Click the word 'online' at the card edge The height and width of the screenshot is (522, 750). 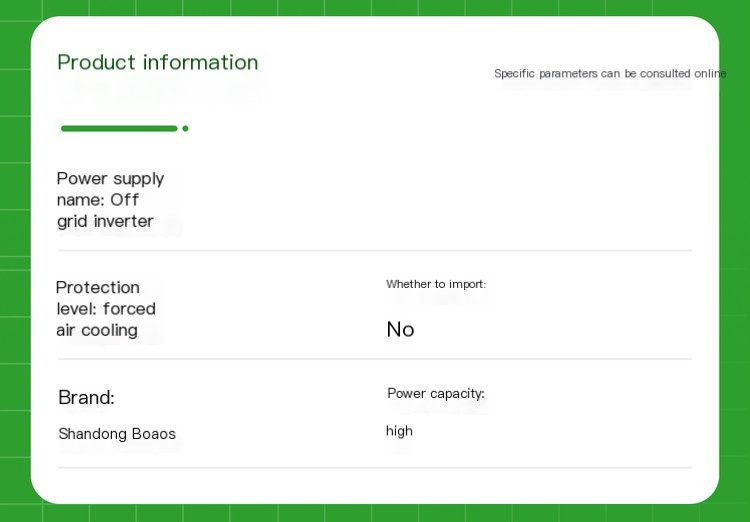click(710, 73)
